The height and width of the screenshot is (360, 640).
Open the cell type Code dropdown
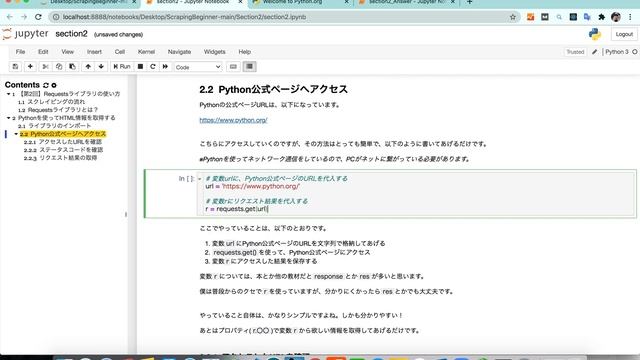tap(198, 67)
